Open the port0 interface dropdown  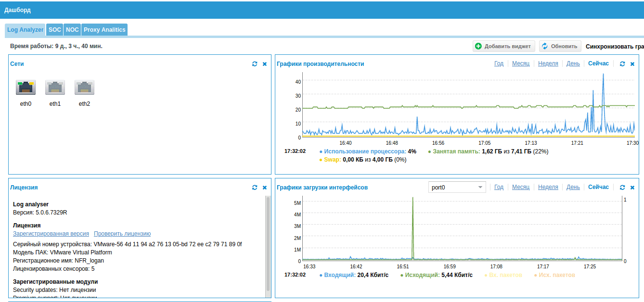coord(457,187)
